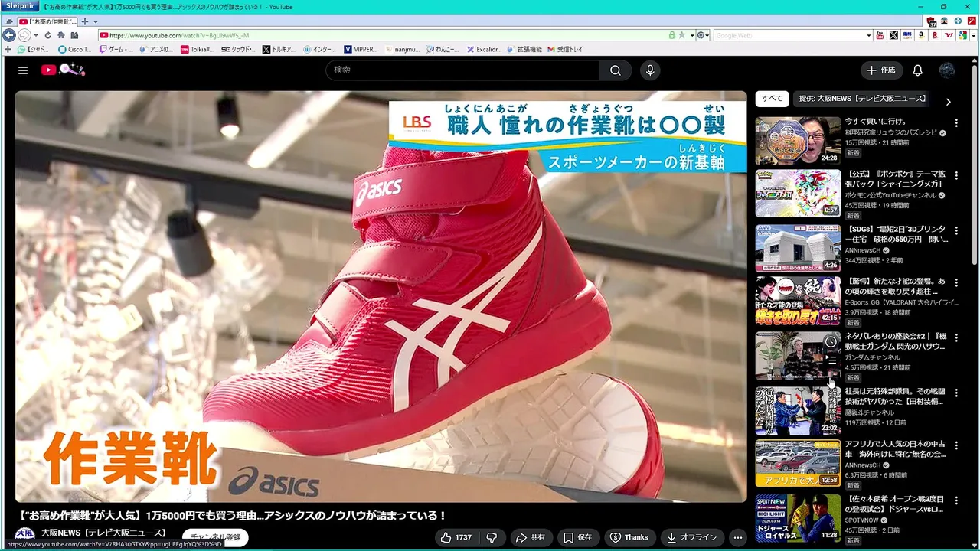Go to YouTube home via logo
980x551 pixels.
click(63, 70)
